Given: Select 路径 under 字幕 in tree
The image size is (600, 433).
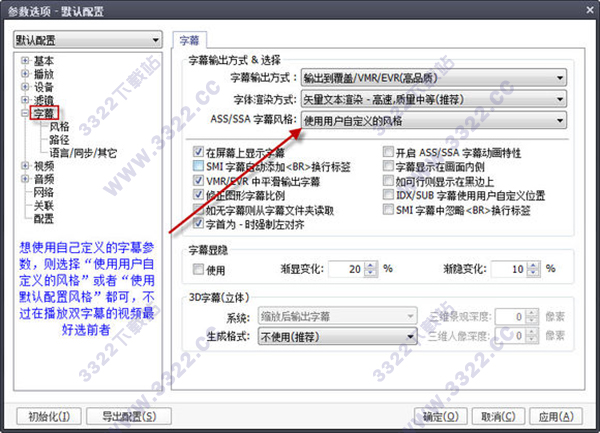Looking at the screenshot, I should point(59,140).
